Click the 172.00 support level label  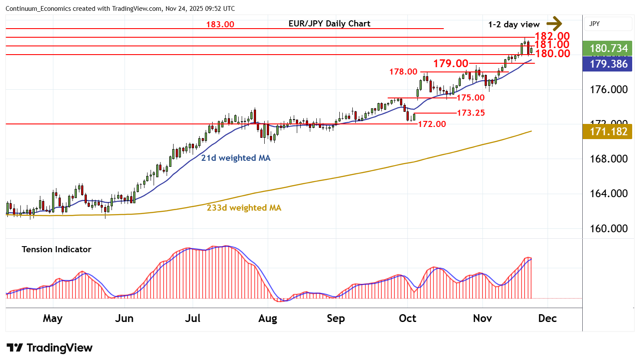(x=432, y=124)
